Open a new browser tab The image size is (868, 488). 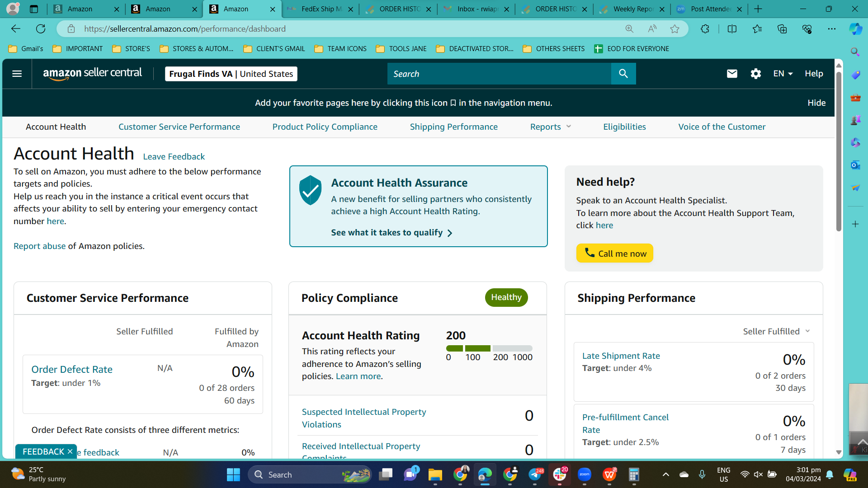(x=758, y=9)
